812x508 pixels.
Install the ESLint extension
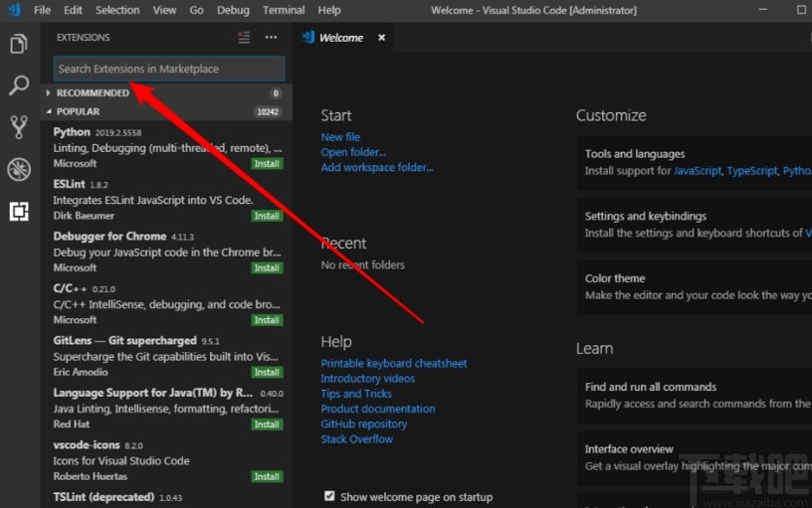(267, 216)
